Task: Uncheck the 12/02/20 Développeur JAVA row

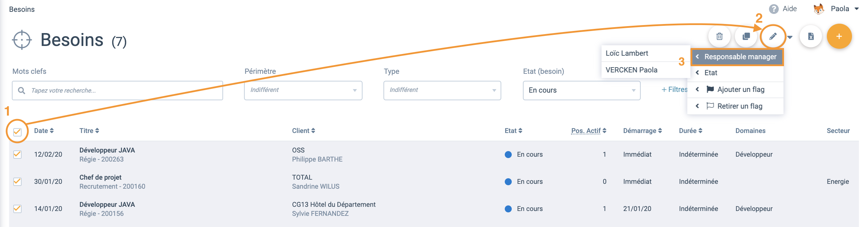Action: (x=17, y=154)
